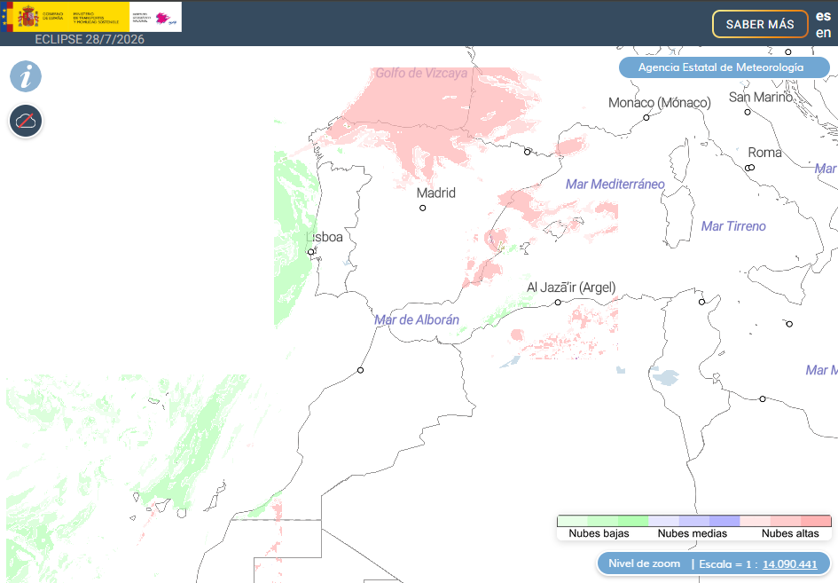Click the SABER MÁS button

pyautogui.click(x=760, y=24)
